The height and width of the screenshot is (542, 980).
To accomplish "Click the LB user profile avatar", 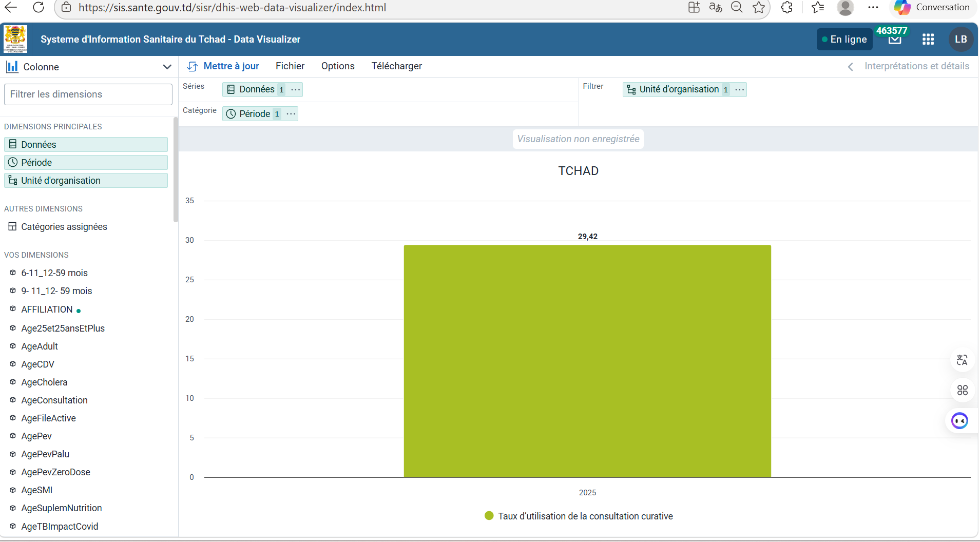I will click(x=960, y=40).
